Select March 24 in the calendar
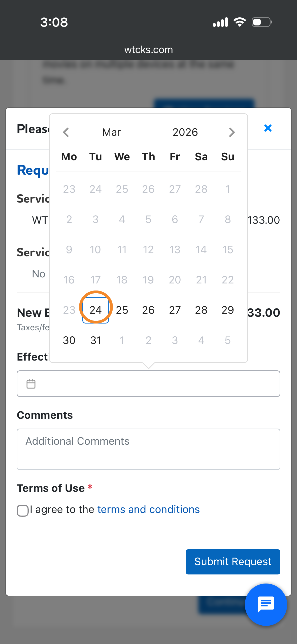 (x=95, y=310)
